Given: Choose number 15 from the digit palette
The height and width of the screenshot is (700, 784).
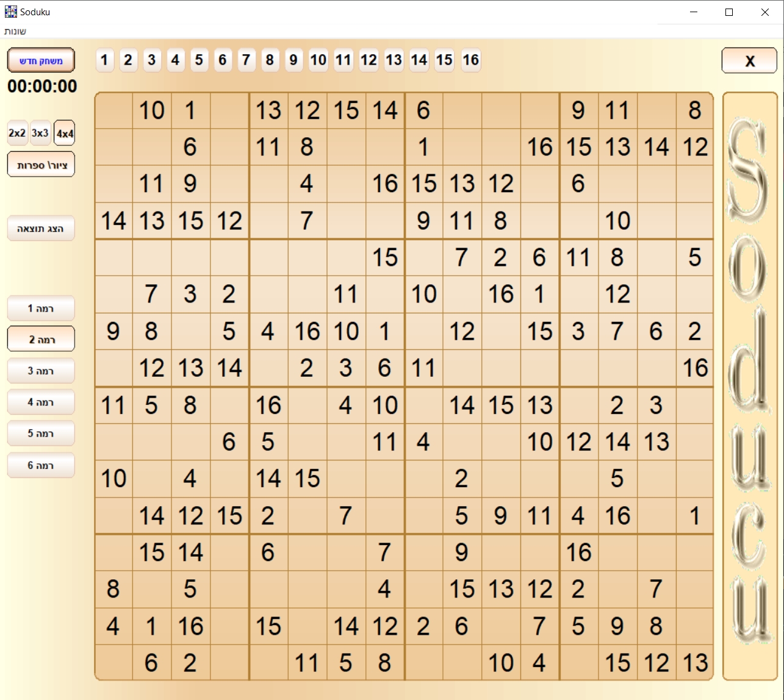Looking at the screenshot, I should tap(445, 60).
